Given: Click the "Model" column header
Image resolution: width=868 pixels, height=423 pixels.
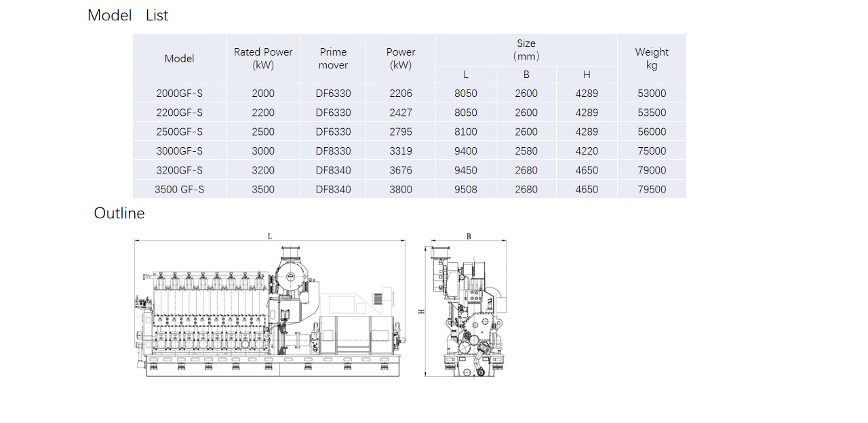Looking at the screenshot, I should coord(179,58).
